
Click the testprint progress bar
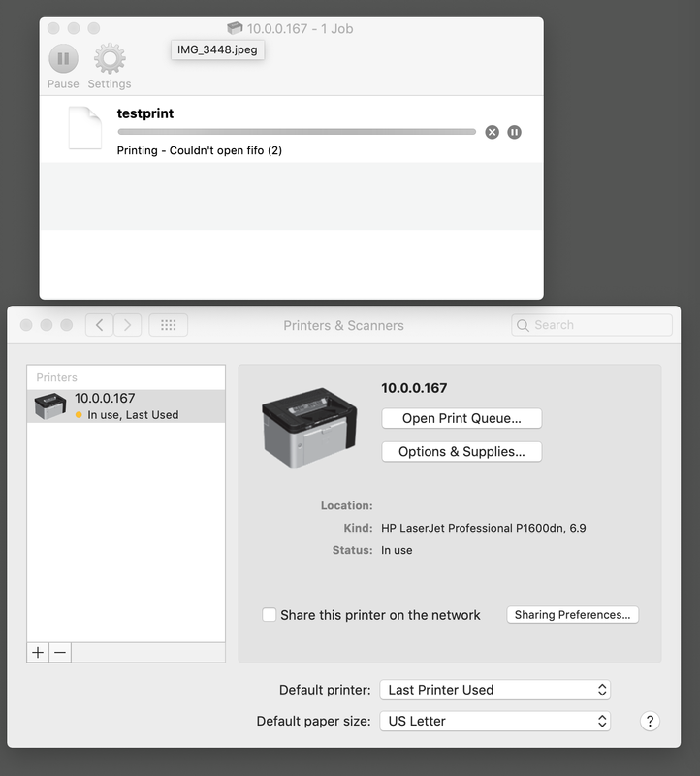point(297,132)
